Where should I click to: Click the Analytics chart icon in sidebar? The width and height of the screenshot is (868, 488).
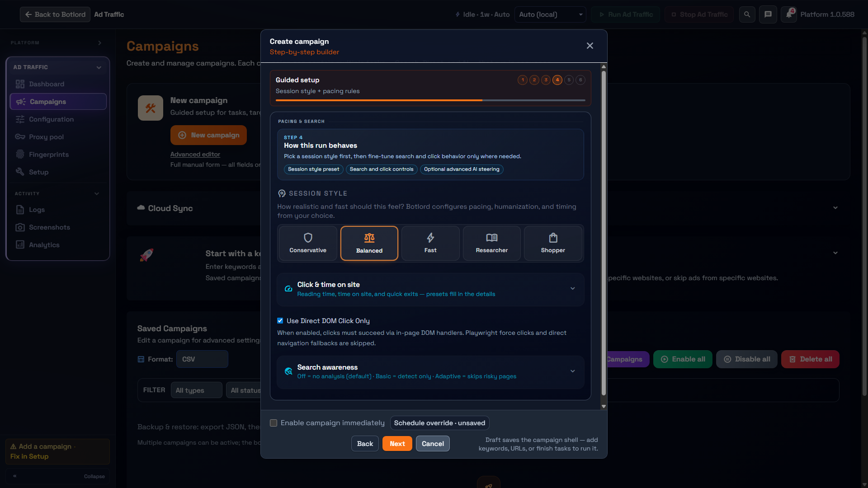tap(20, 244)
